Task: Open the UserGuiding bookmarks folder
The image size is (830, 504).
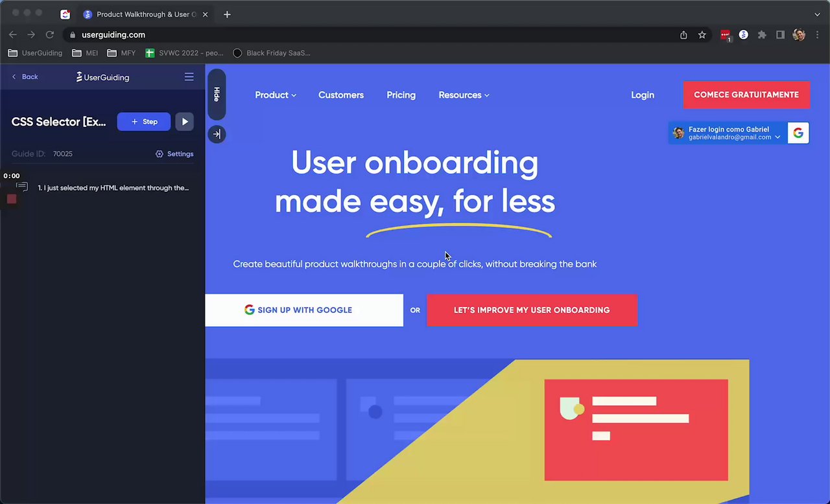Action: [x=35, y=53]
